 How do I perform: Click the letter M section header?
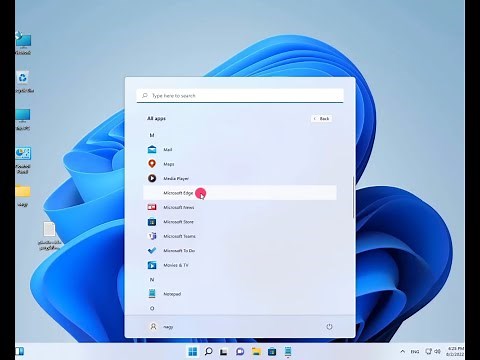[x=152, y=135]
